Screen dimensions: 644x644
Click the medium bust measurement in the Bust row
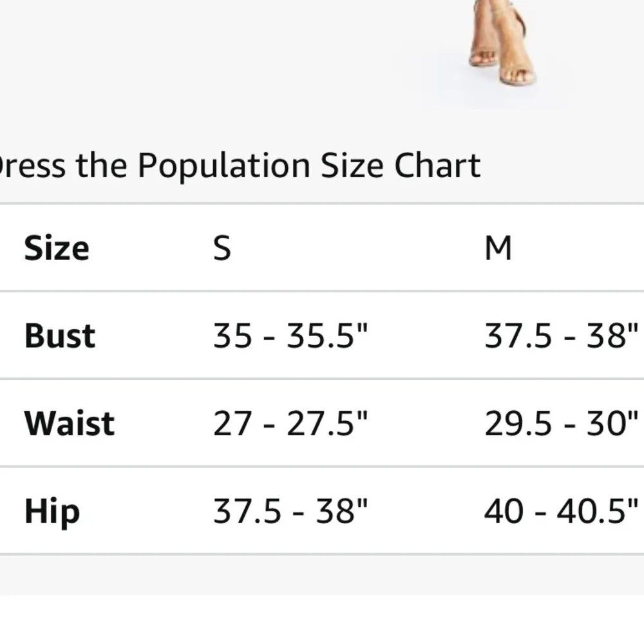tap(561, 336)
